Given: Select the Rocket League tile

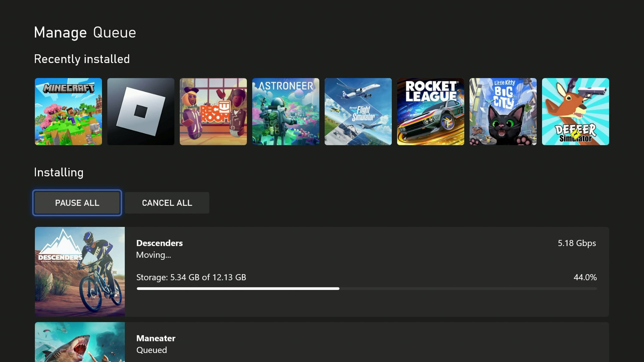Looking at the screenshot, I should 431,112.
